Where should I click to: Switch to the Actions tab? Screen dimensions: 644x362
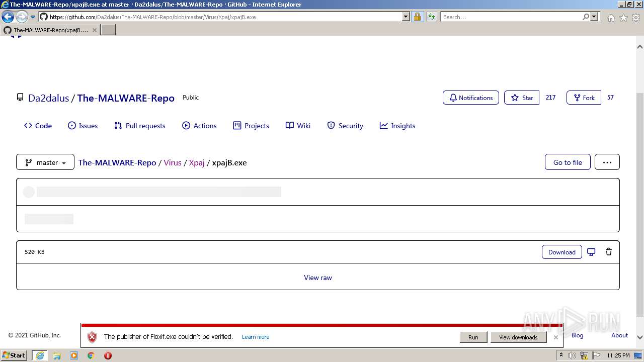point(199,126)
